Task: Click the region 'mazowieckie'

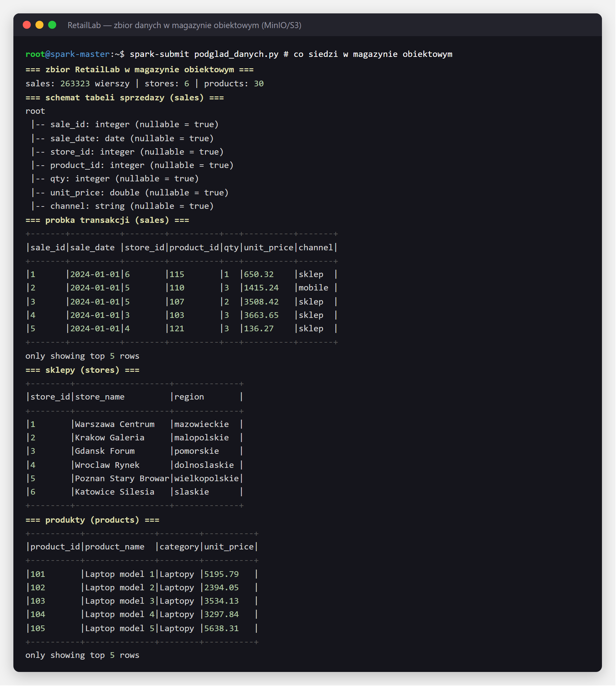Action: (202, 424)
